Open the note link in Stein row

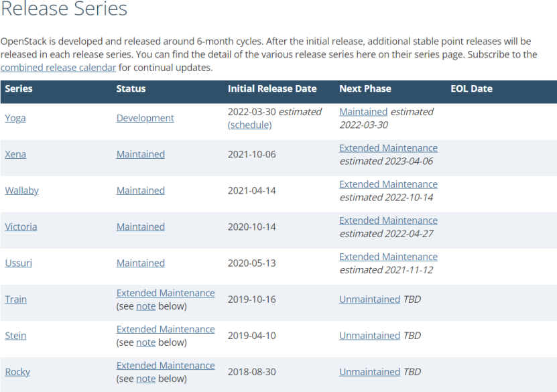click(x=145, y=342)
